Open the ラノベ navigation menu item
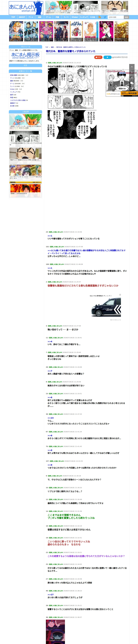 coord(66,17)
